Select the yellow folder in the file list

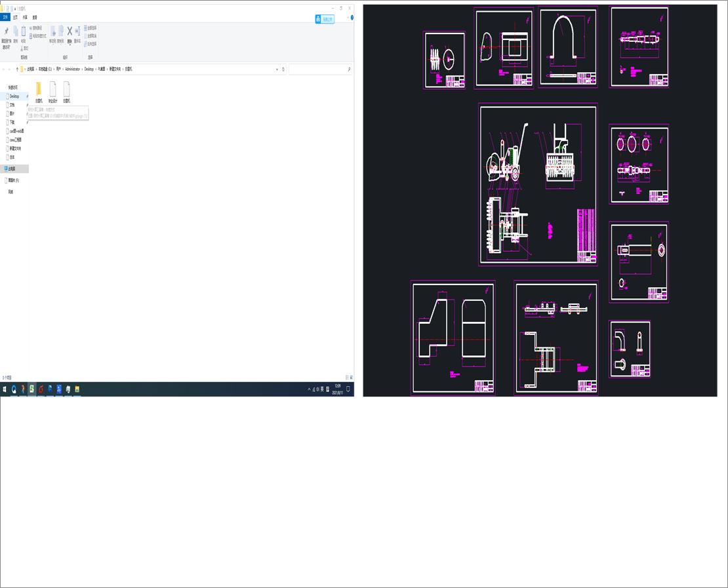pos(39,92)
